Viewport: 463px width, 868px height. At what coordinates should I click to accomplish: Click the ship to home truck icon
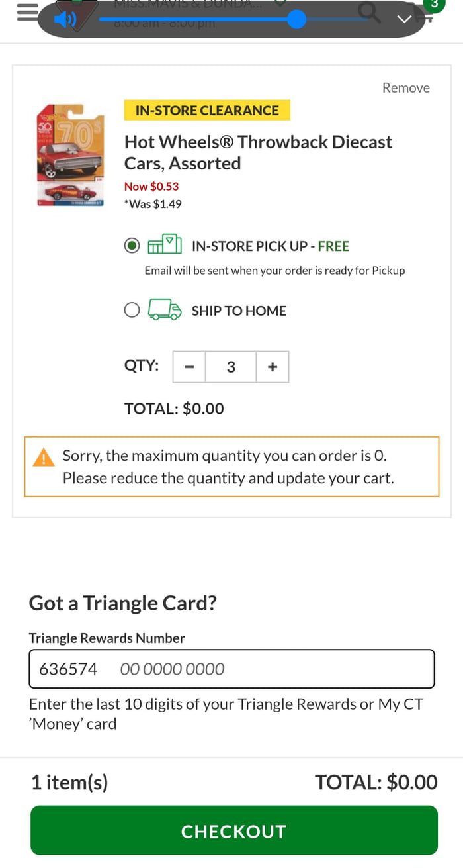(x=165, y=310)
